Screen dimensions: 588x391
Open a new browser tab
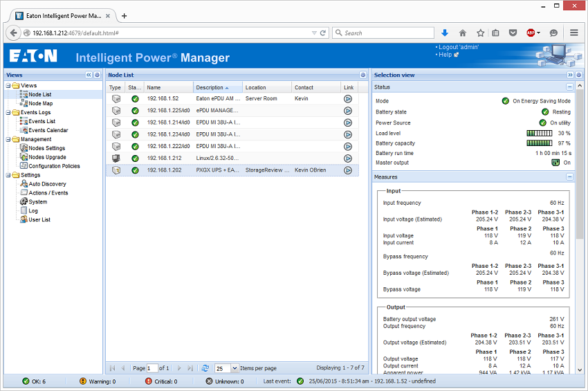click(124, 16)
